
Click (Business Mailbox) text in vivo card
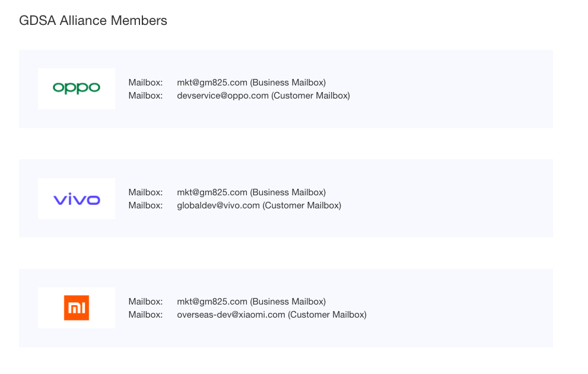288,192
